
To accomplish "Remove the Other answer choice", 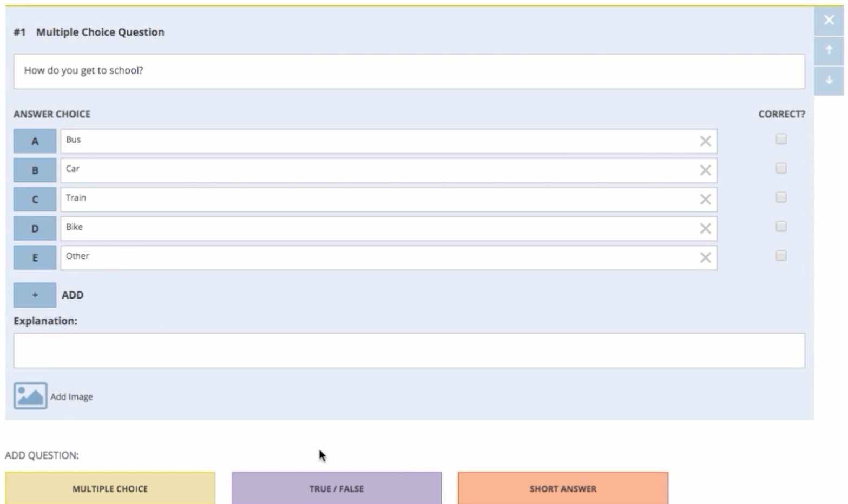I will (x=705, y=258).
